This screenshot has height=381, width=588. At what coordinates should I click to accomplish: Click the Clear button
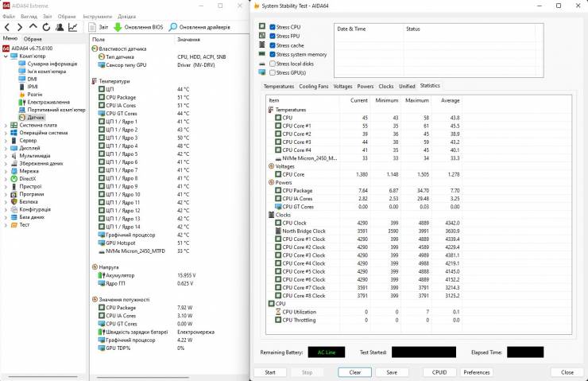354,372
